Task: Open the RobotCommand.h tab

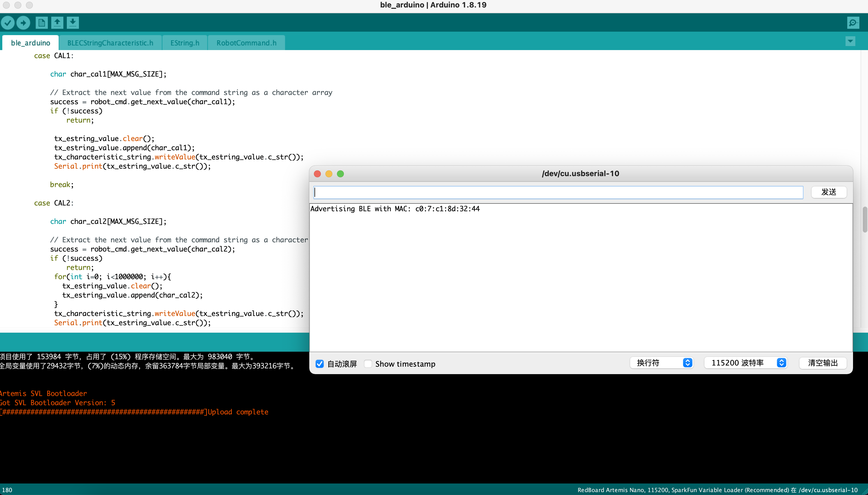Action: [x=246, y=43]
